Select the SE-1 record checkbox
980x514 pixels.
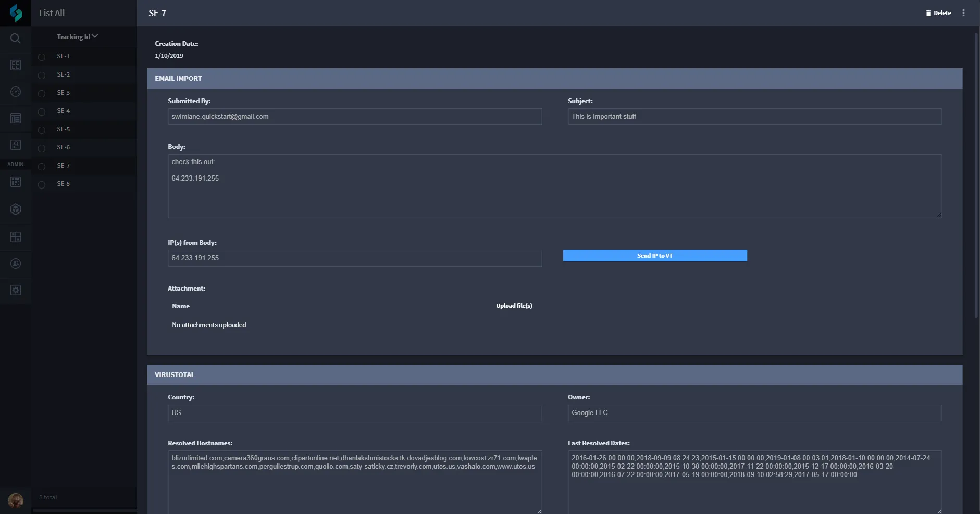pyautogui.click(x=42, y=57)
